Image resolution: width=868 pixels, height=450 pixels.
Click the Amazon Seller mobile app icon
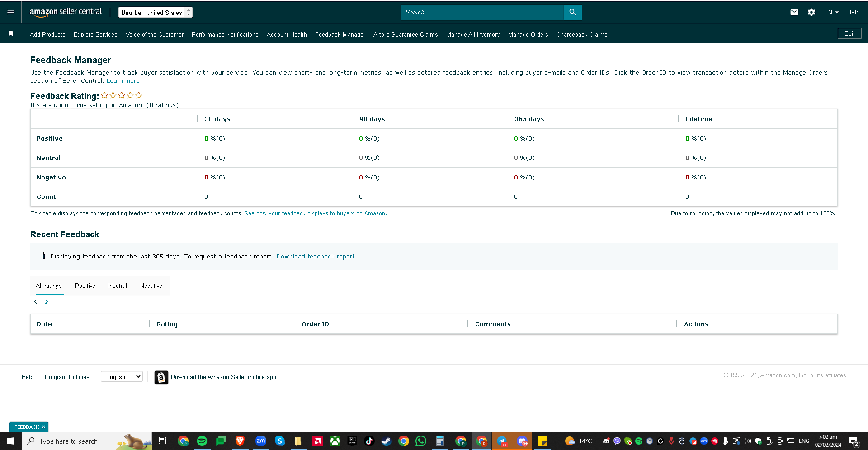[x=161, y=377]
